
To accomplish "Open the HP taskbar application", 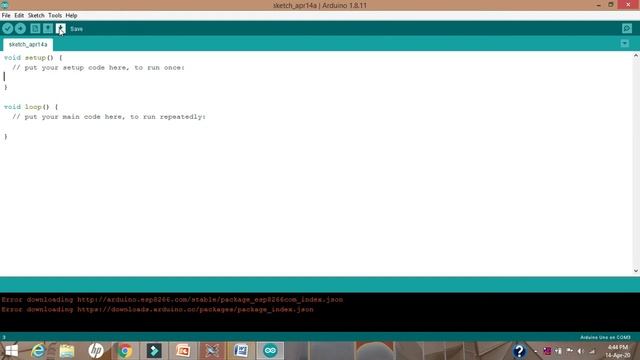I will tap(96, 351).
